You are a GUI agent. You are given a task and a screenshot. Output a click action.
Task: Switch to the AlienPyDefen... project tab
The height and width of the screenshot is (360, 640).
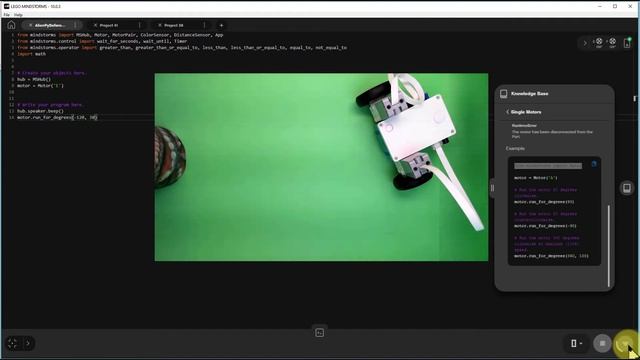[50, 25]
